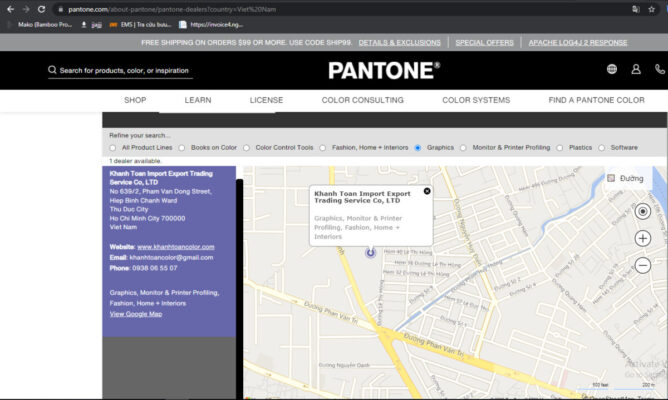Select the Plastics radio option

560,148
